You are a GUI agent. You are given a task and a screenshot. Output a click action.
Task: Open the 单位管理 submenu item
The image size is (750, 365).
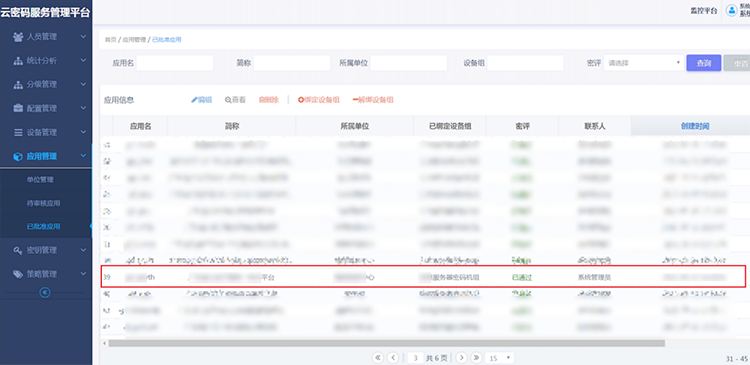pos(40,180)
